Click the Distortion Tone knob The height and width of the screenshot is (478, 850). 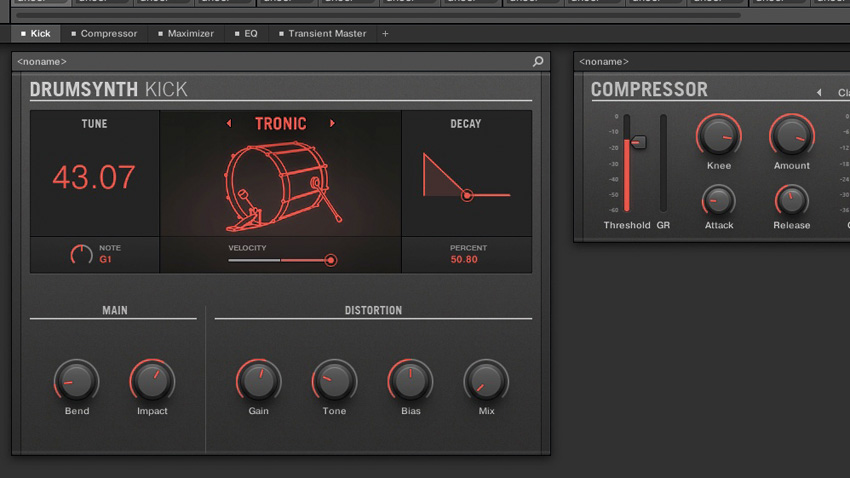tap(334, 381)
